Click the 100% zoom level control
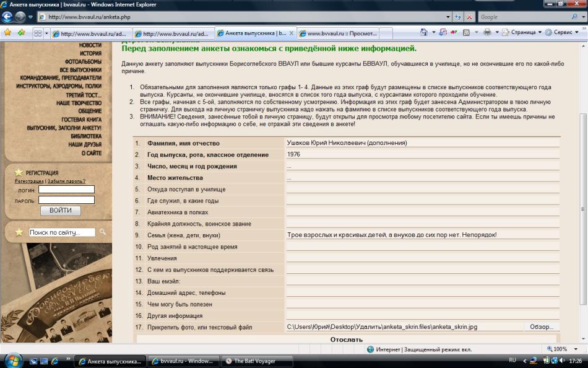This screenshot has width=588, height=368. (x=557, y=349)
